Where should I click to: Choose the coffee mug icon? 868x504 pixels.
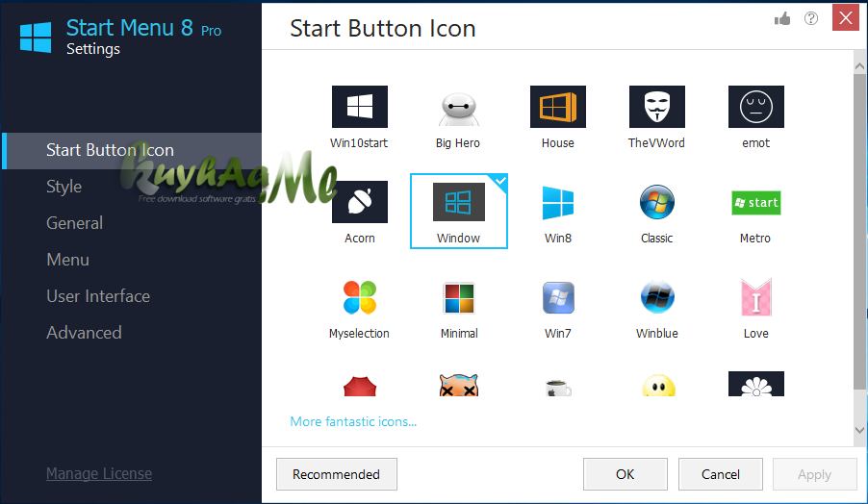tap(557, 388)
